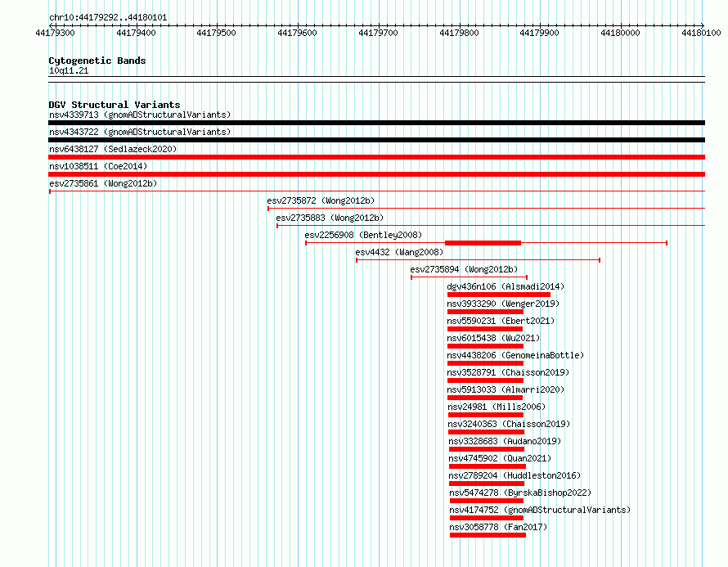728x567 pixels.
Task: Click the thin red line under esv2735894
Action: click(x=469, y=277)
